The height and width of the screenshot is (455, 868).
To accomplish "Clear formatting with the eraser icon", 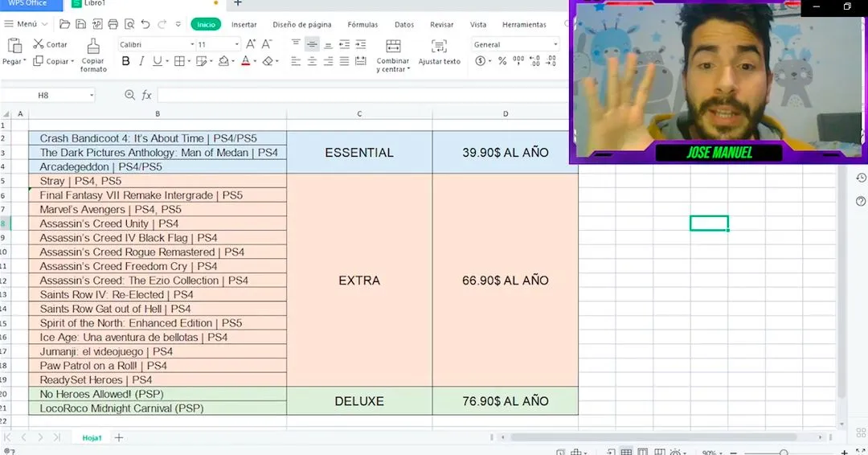I will point(268,61).
